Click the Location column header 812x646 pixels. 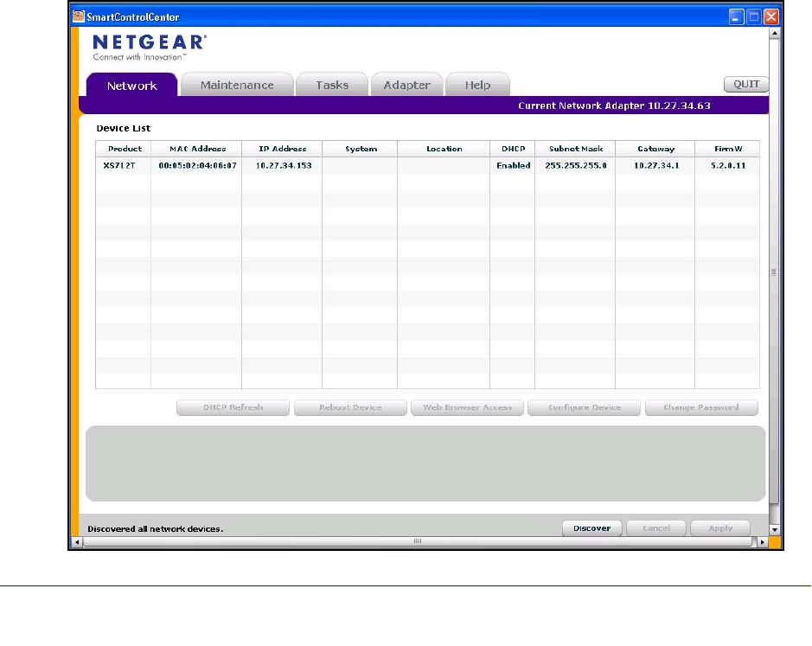(x=444, y=149)
